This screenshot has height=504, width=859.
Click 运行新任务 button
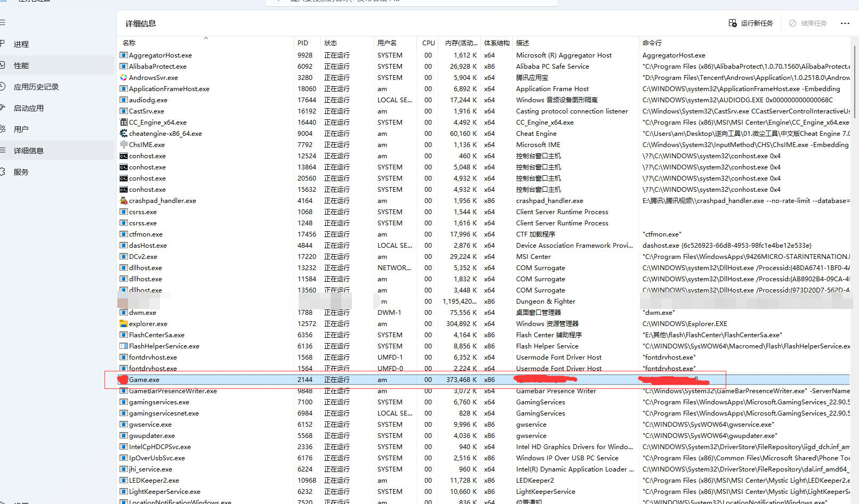pyautogui.click(x=751, y=23)
